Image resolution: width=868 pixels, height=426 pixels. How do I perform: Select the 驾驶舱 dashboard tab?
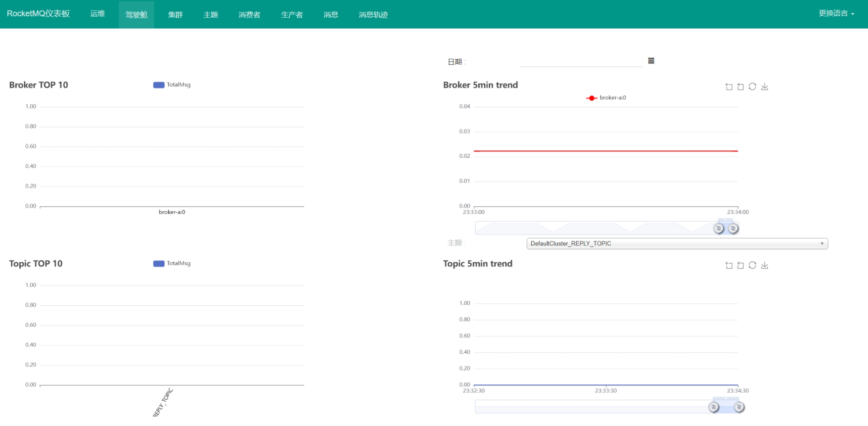(137, 14)
